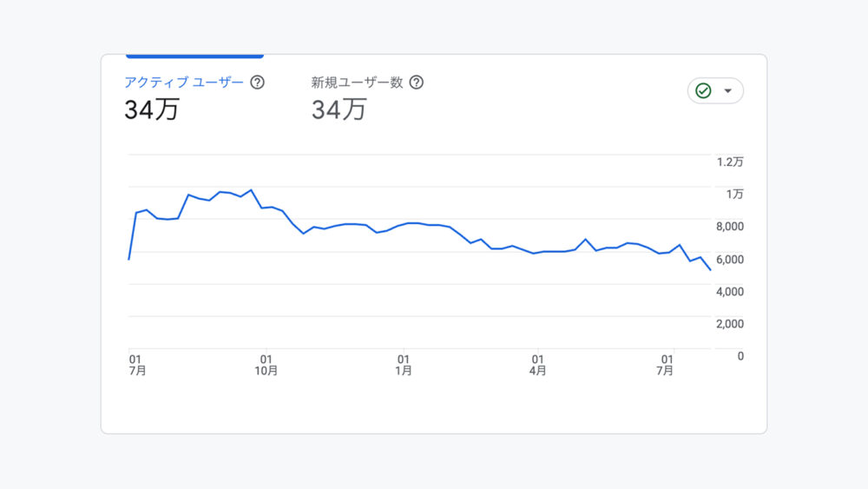
Task: Click the 1.2万 y-axis label
Action: pos(730,162)
